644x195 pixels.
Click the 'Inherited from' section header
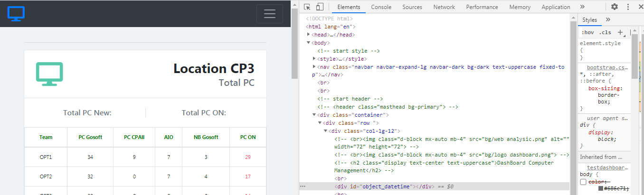(604, 157)
